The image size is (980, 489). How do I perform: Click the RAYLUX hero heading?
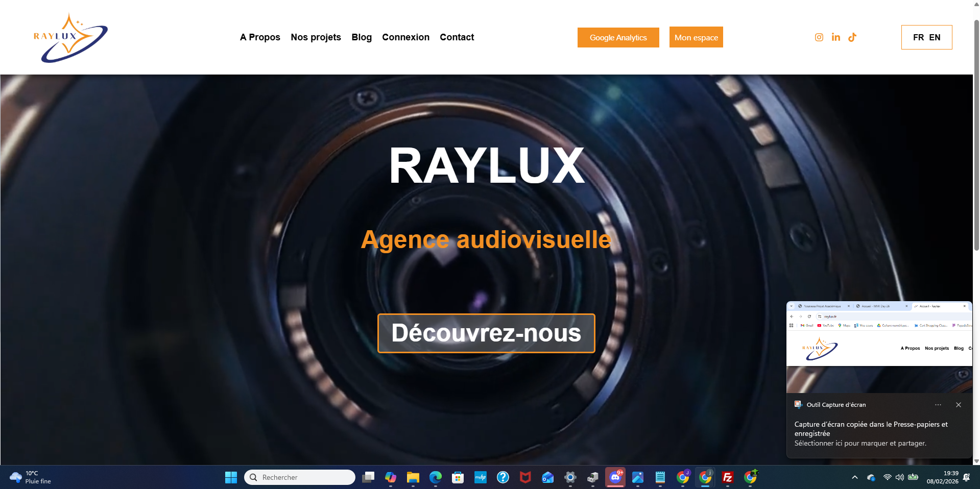point(487,165)
